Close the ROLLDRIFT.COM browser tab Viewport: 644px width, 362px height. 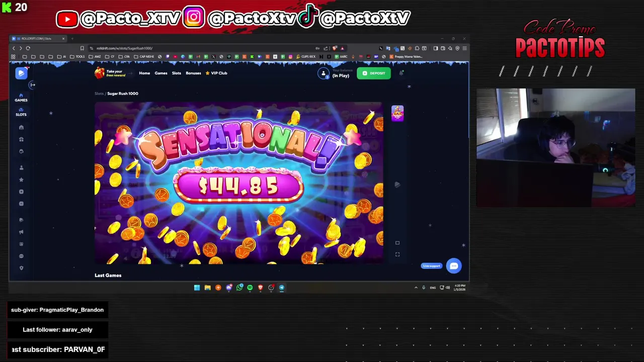[63, 39]
